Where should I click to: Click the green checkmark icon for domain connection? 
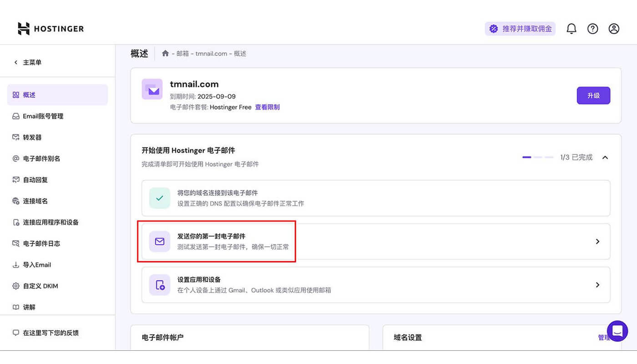[x=160, y=198]
